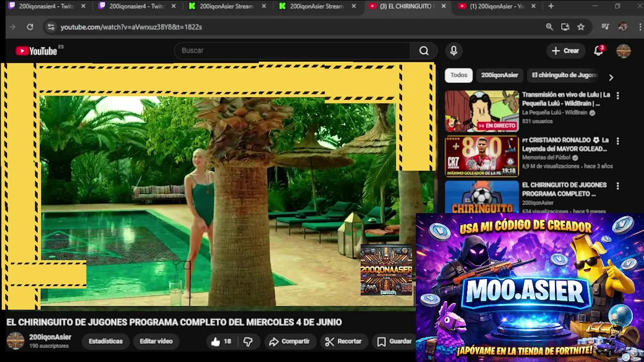Open Estadísticas for this video
This screenshot has width=644, height=362.
click(x=106, y=341)
